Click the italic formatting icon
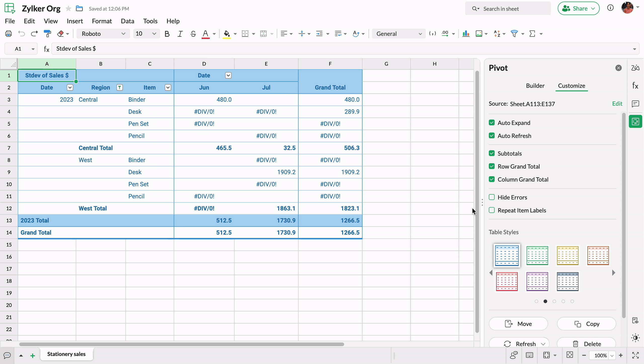The height and width of the screenshot is (364, 644). tap(180, 34)
